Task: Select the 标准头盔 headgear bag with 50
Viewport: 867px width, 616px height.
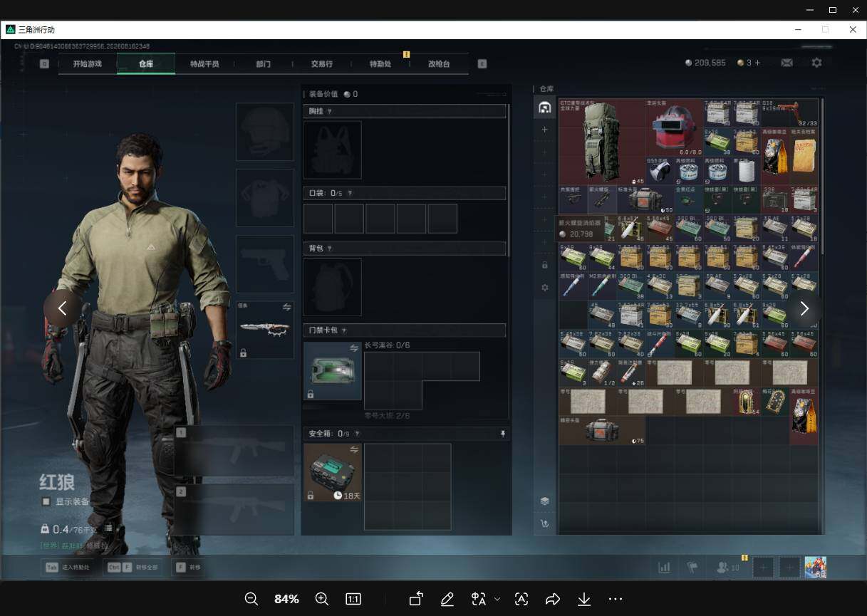Action: 645,199
